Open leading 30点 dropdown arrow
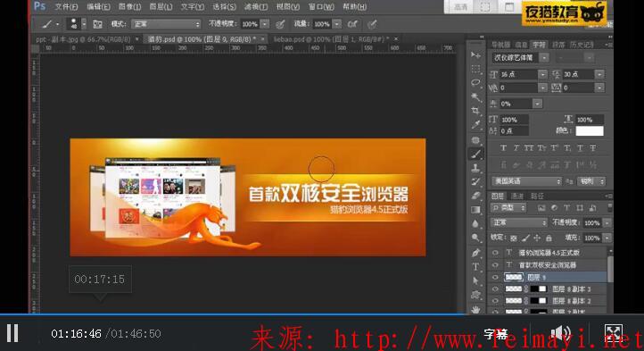Screen dimensions: 644x351 (599, 74)
